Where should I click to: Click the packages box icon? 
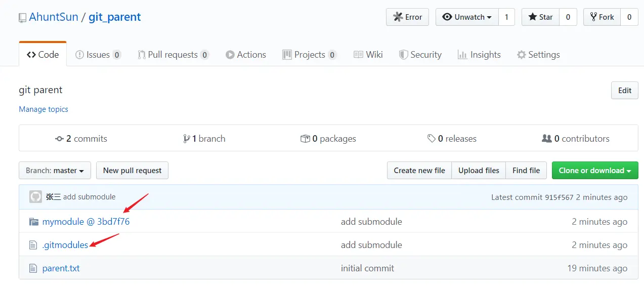305,139
